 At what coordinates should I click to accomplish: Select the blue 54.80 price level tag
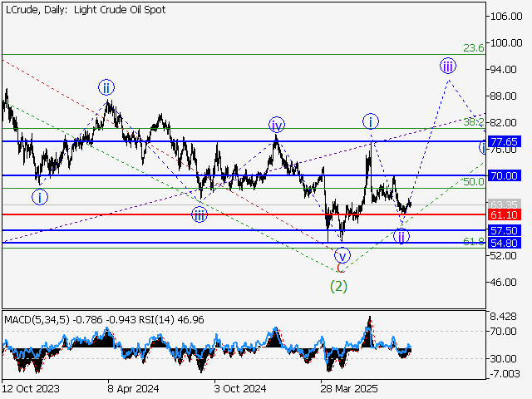505,244
